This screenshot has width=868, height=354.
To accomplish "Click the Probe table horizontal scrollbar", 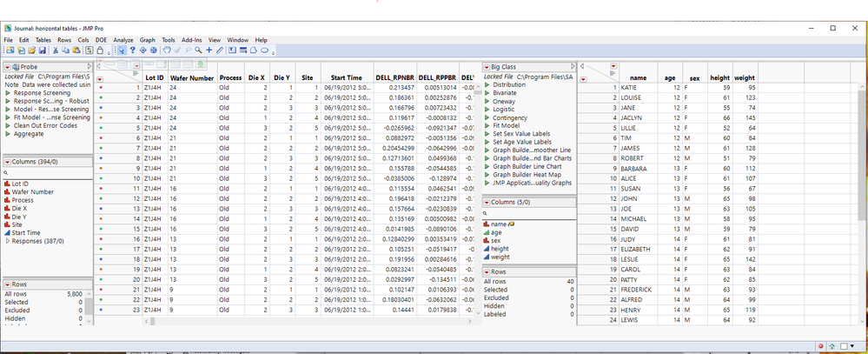I will tap(310, 321).
